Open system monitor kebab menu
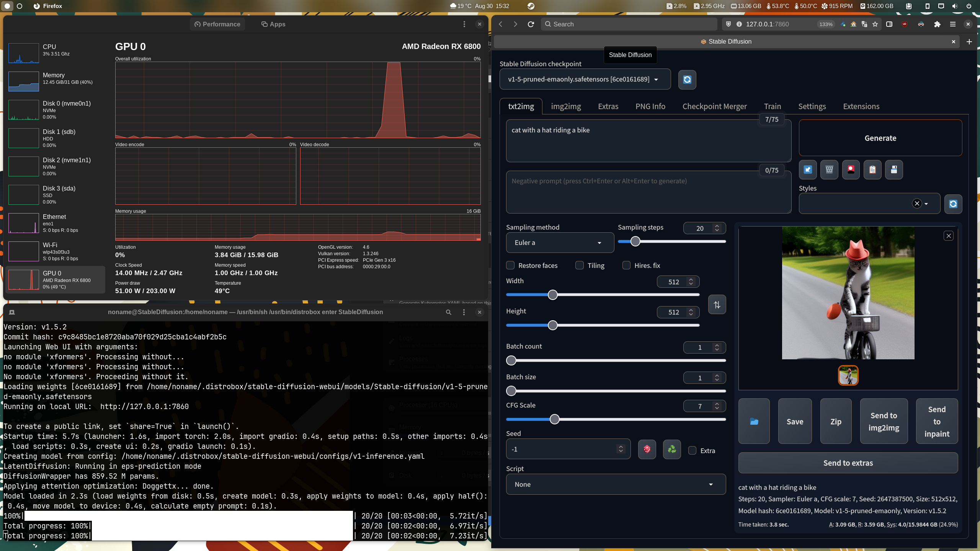Screen dimensions: 980x551 (x=464, y=24)
